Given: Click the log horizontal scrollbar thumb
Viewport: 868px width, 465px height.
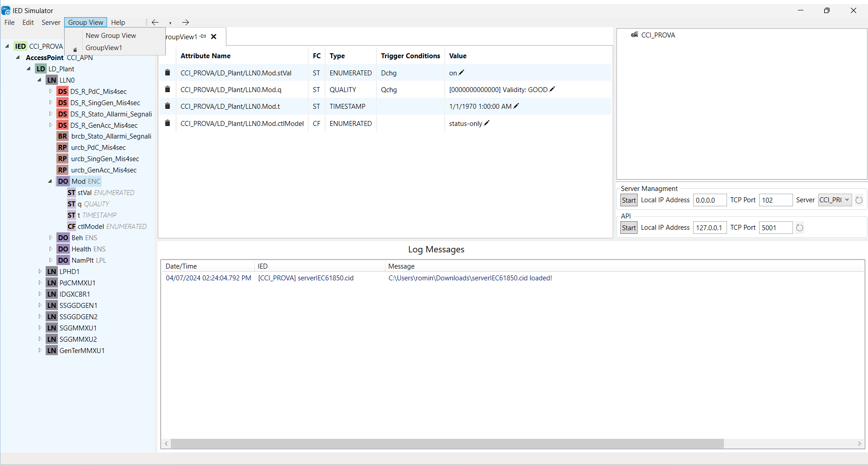Looking at the screenshot, I should (x=447, y=443).
